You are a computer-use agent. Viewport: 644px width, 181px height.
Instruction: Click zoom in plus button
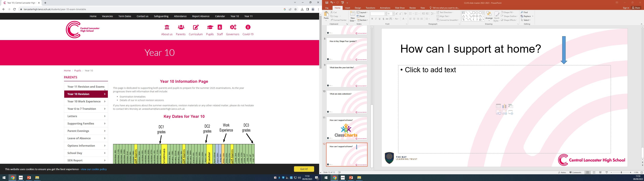(631, 172)
